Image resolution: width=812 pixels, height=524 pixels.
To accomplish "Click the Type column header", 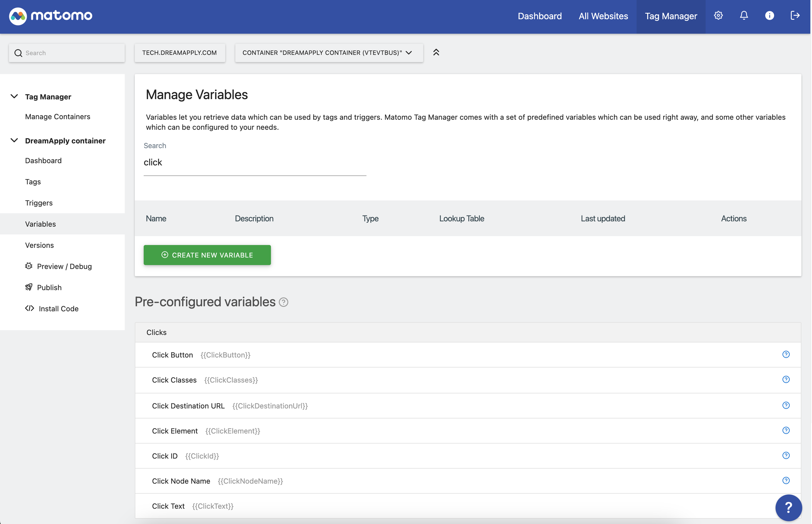I will coord(370,219).
